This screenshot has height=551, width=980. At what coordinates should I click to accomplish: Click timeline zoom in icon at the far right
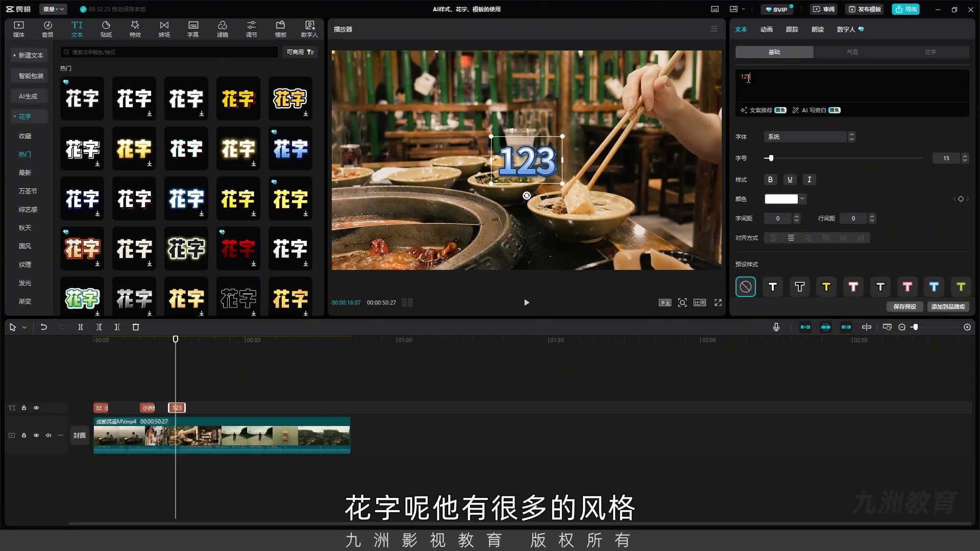[967, 327]
